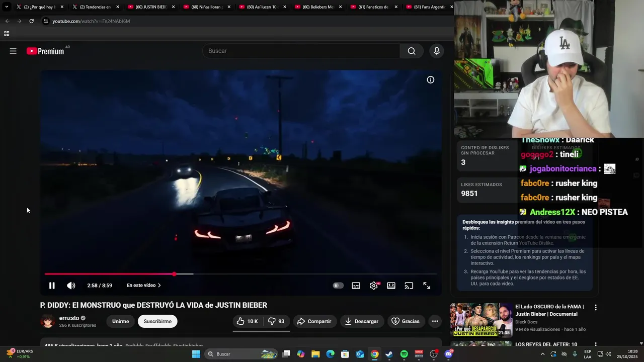Open Task View in the taskbar
The height and width of the screenshot is (362, 644).
pos(286,354)
